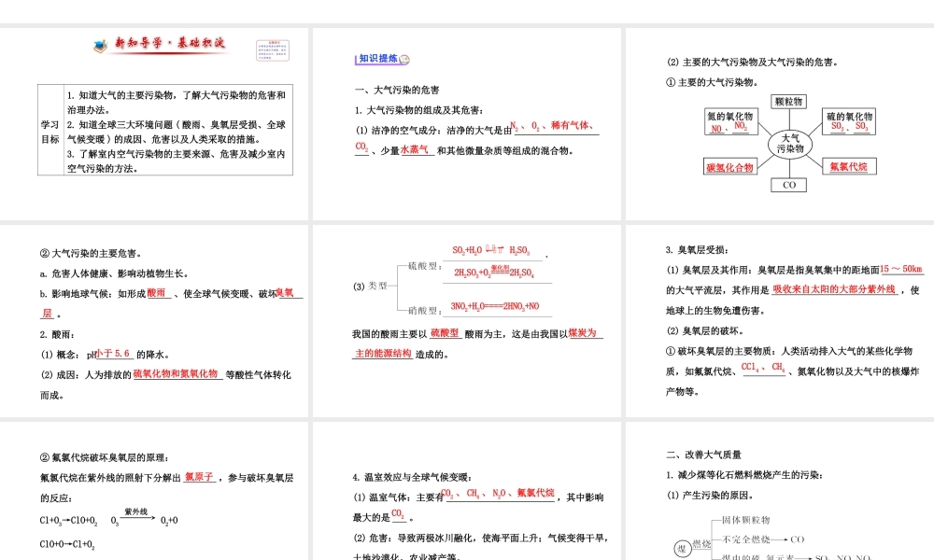Click the 知识提炼 heading label

click(377, 58)
